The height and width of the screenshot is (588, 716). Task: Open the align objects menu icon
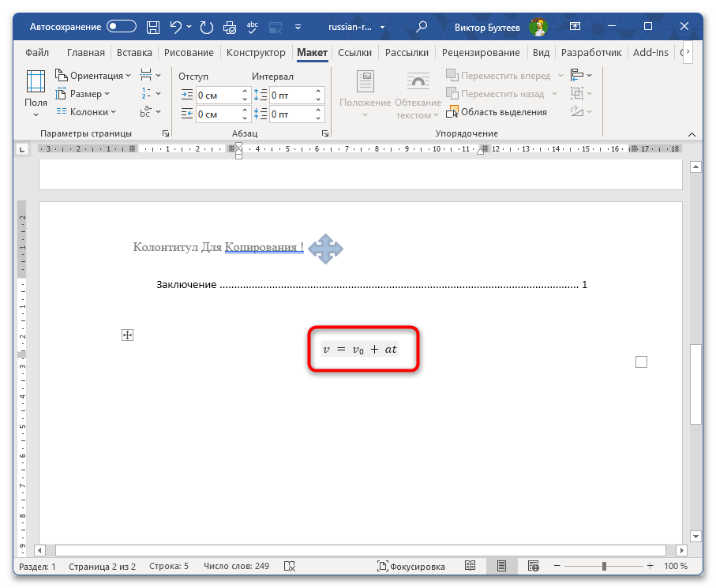coord(581,75)
